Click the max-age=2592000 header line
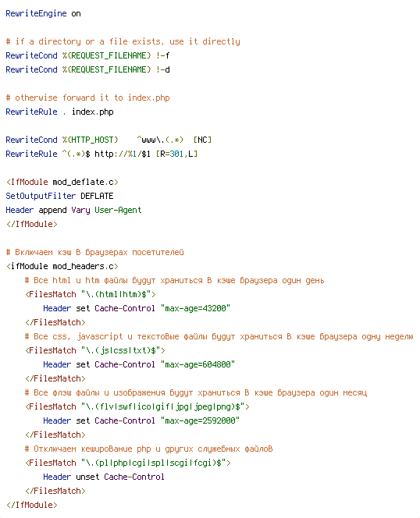 (141, 420)
